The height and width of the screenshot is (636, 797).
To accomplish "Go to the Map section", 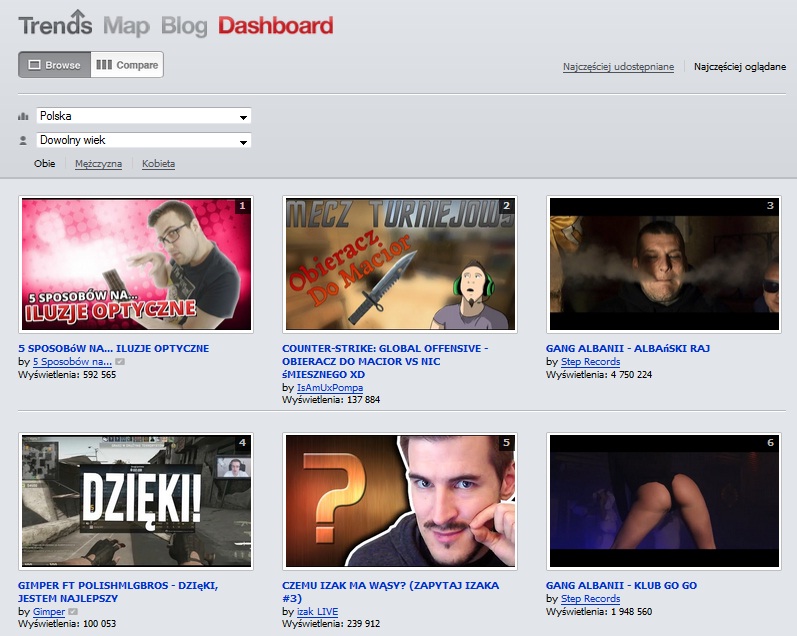I will click(x=126, y=26).
